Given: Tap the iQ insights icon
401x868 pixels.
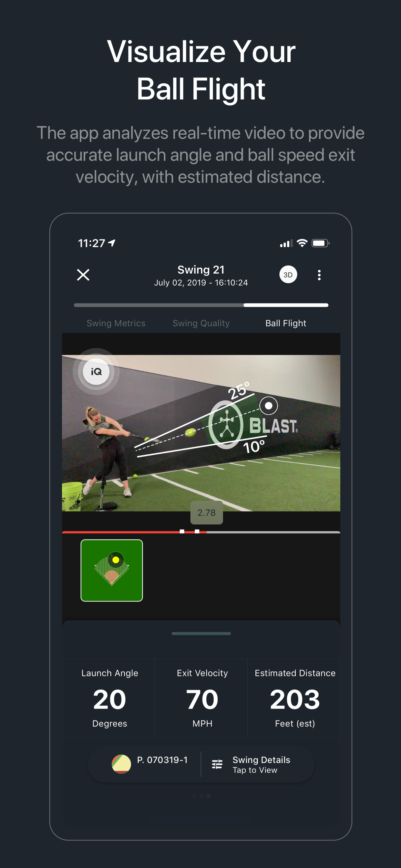Looking at the screenshot, I should (x=96, y=371).
